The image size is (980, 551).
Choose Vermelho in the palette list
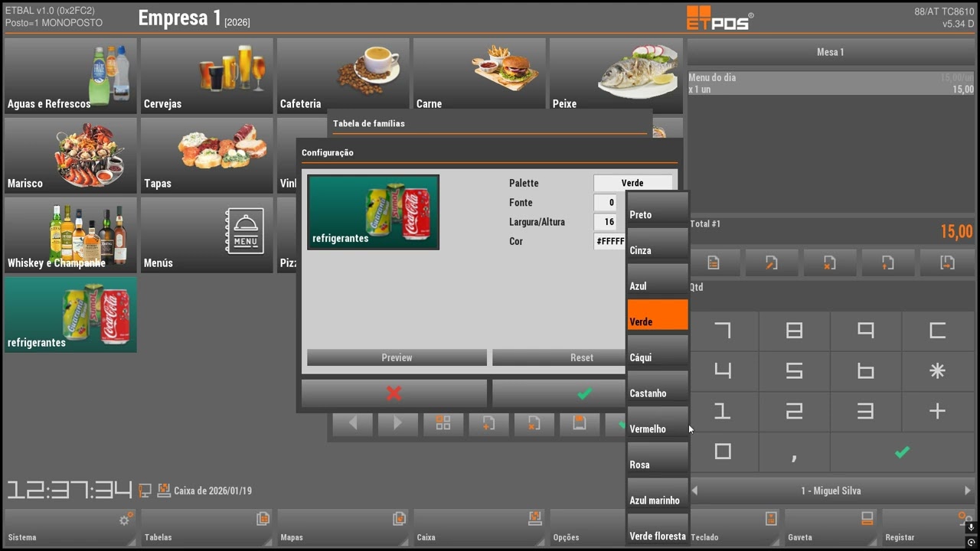click(658, 422)
